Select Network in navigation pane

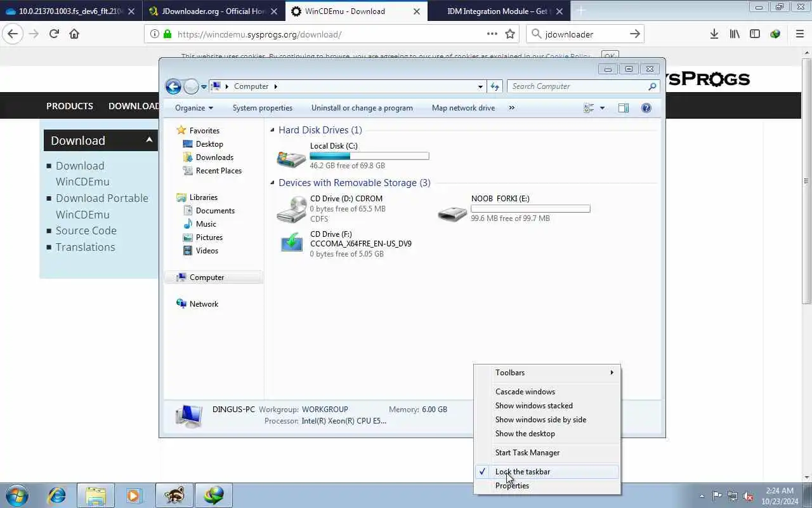coord(203,304)
